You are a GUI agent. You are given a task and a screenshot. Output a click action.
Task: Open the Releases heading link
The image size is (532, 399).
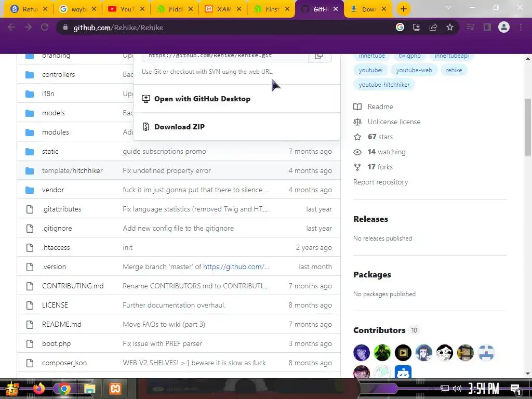tap(371, 219)
